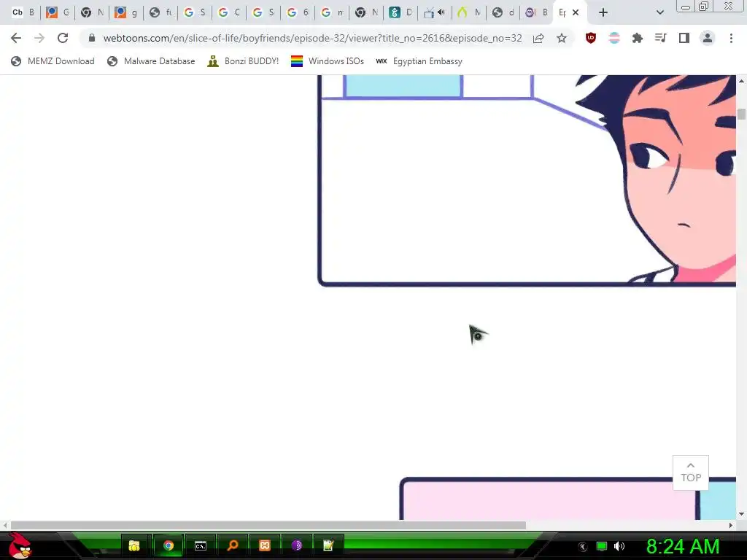Viewport: 747px width, 560px height.
Task: Switch to the tab labeled fu
Action: point(160,12)
